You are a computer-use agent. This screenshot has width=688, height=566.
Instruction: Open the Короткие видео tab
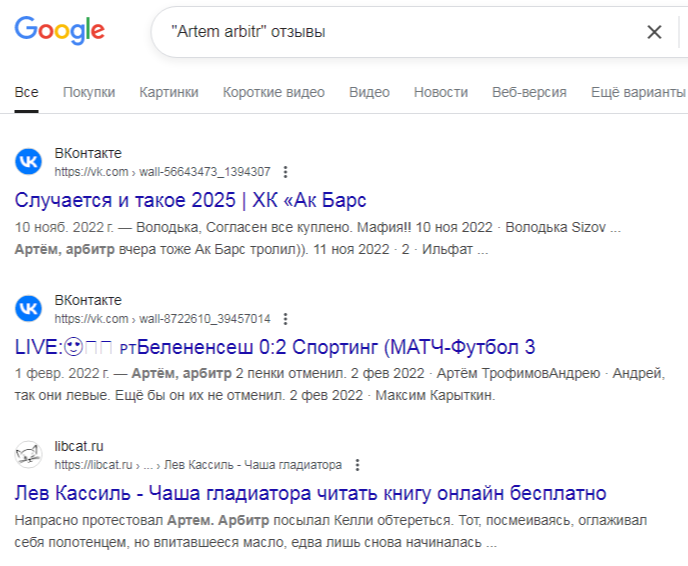pyautogui.click(x=273, y=92)
